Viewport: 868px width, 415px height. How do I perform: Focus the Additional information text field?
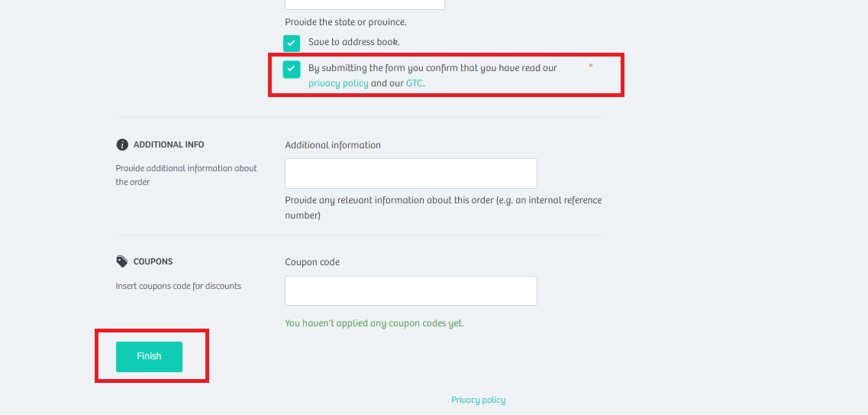tap(411, 173)
